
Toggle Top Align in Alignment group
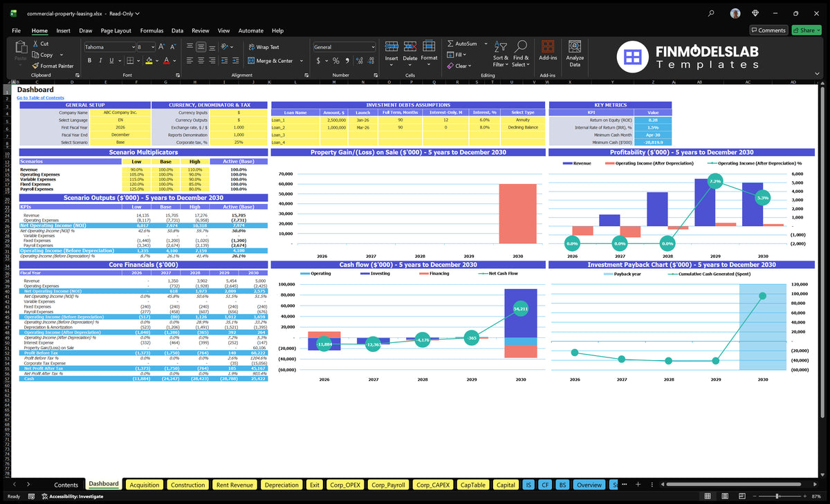189,47
